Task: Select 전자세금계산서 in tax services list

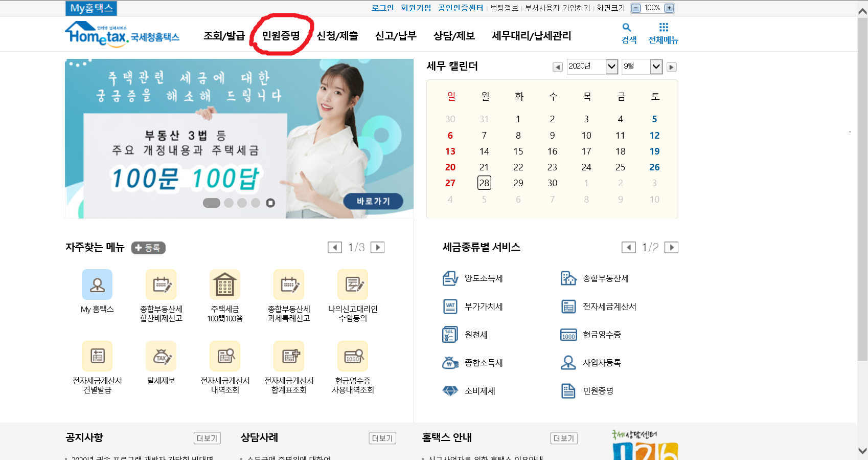Action: click(x=599, y=306)
